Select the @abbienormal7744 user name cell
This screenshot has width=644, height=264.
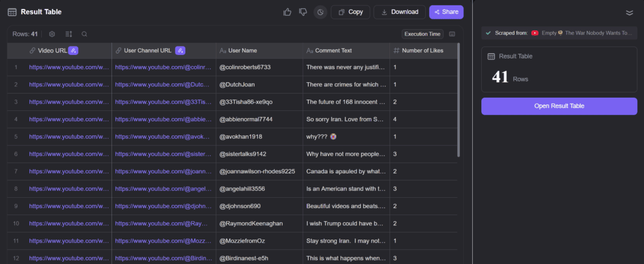click(x=259, y=119)
